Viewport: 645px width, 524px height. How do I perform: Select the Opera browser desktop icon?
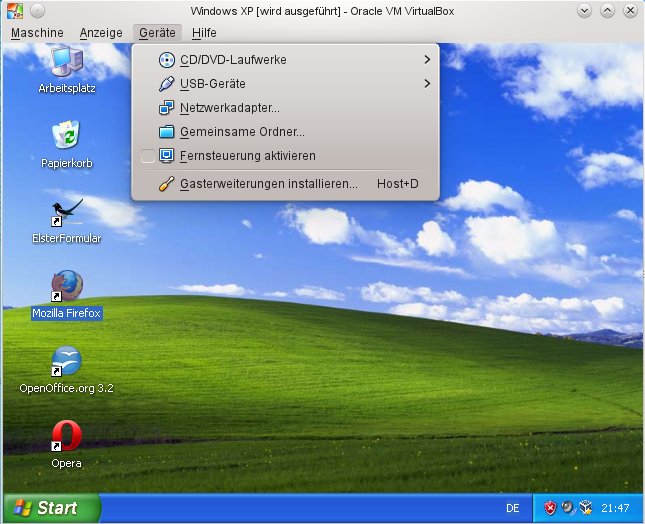click(x=66, y=436)
